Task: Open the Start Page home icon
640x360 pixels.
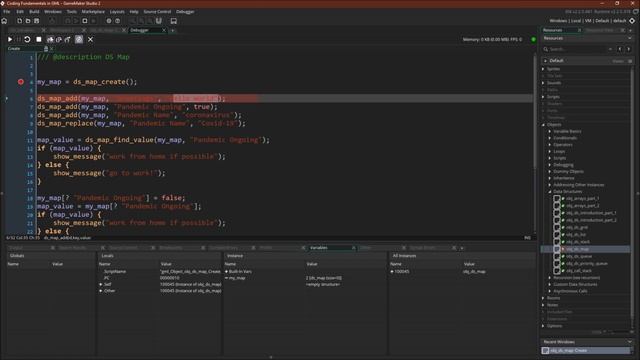Action: tap(4, 21)
